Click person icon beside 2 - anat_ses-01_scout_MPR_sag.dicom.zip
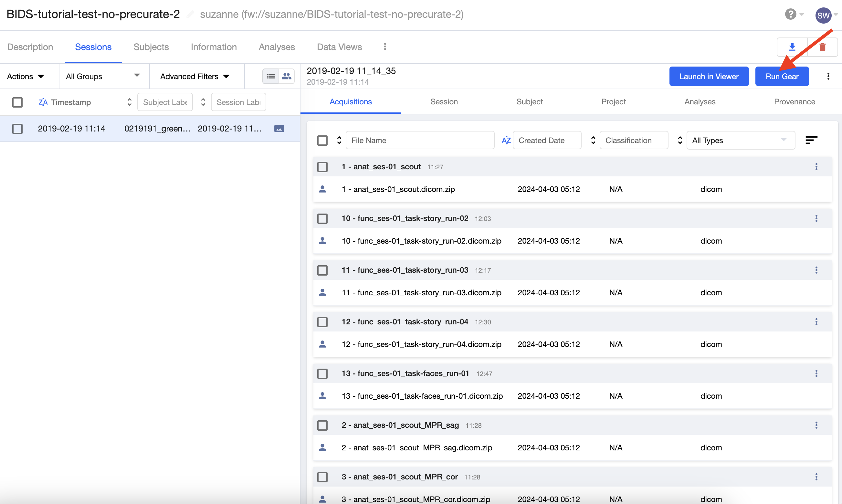The width and height of the screenshot is (842, 504). pos(322,447)
